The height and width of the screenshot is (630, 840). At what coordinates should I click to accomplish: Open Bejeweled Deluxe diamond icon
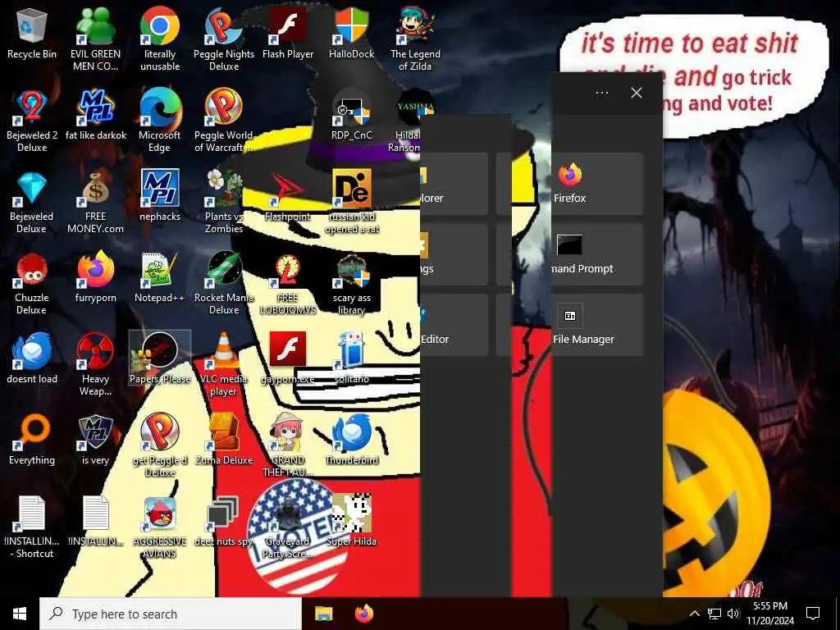pos(32,202)
